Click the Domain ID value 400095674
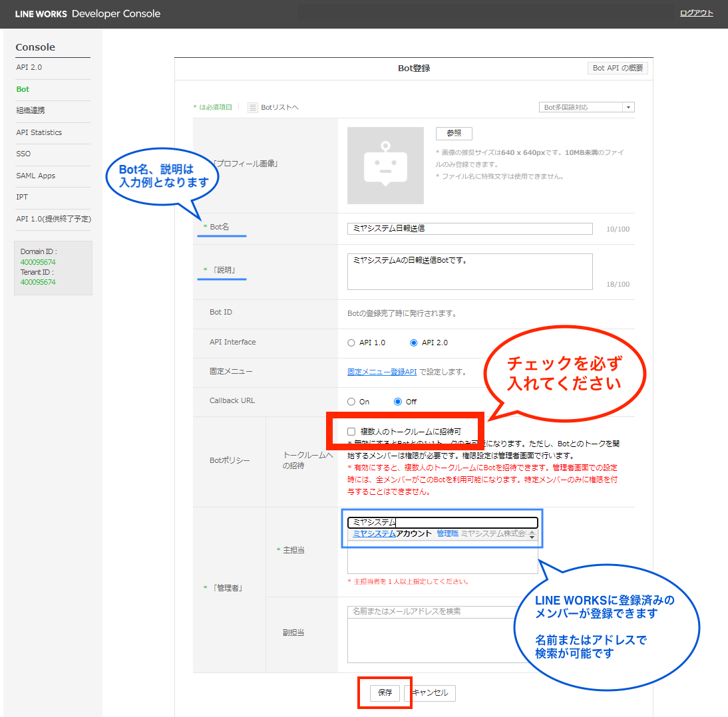The image size is (728, 717). click(38, 262)
